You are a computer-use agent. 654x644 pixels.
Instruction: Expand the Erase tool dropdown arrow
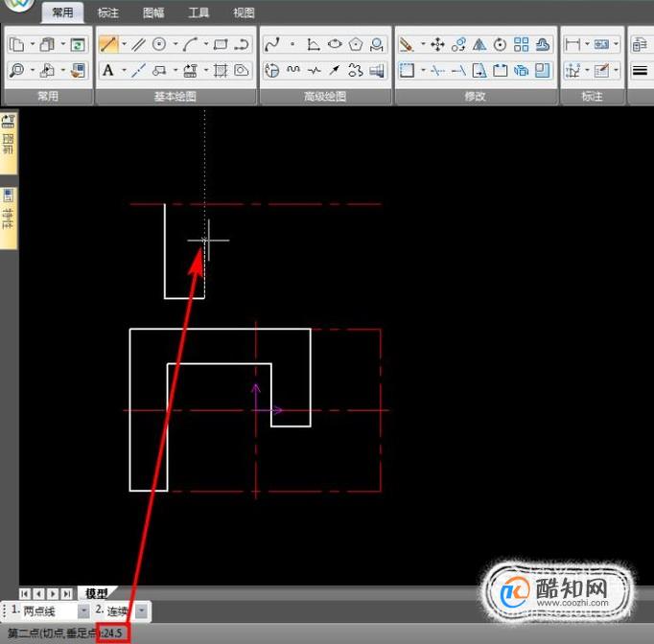[x=423, y=44]
